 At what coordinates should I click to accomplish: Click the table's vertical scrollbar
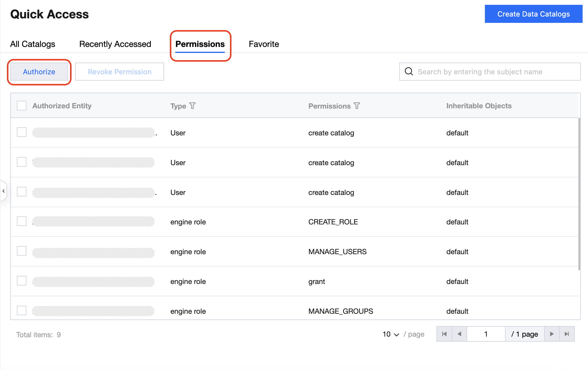[579, 194]
